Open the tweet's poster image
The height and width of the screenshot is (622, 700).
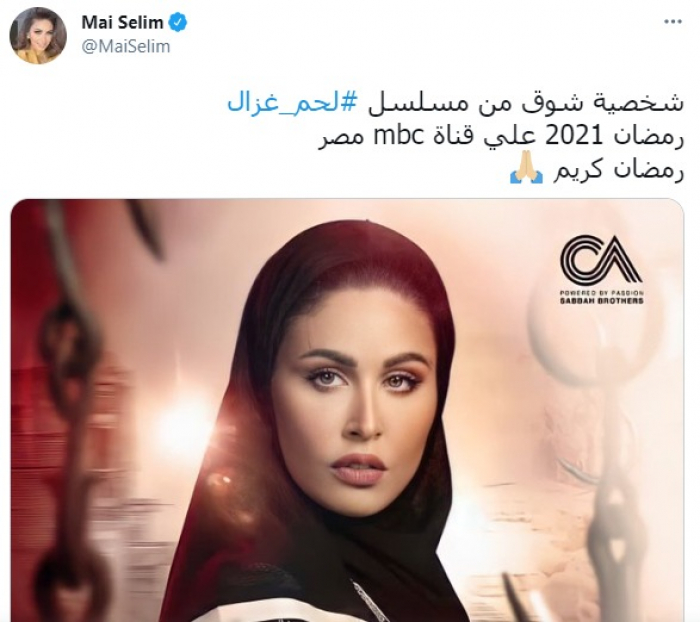(x=347, y=410)
